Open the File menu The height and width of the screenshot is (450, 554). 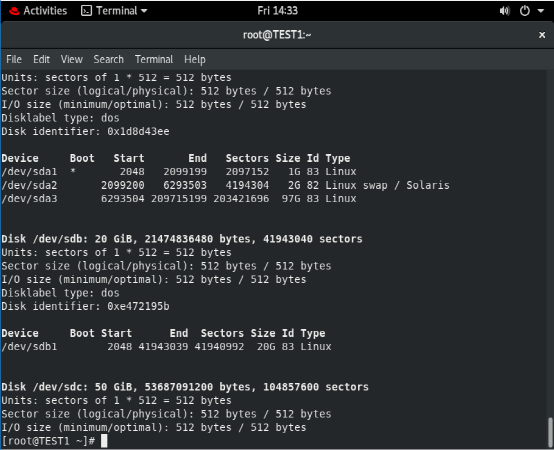coord(14,59)
